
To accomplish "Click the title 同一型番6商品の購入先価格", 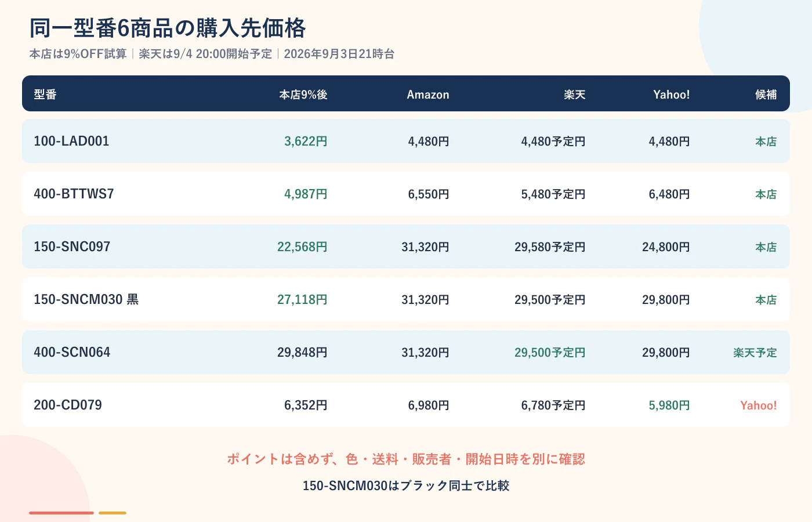I will (x=168, y=28).
